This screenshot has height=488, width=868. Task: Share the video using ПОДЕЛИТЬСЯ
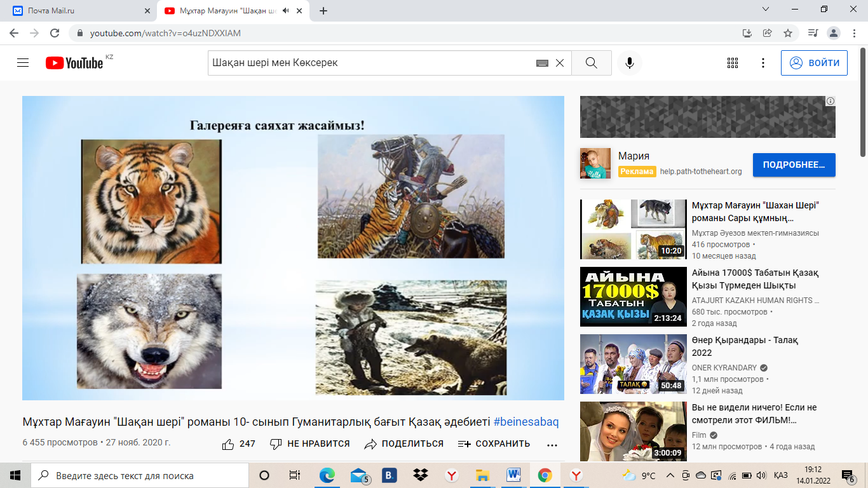(404, 444)
